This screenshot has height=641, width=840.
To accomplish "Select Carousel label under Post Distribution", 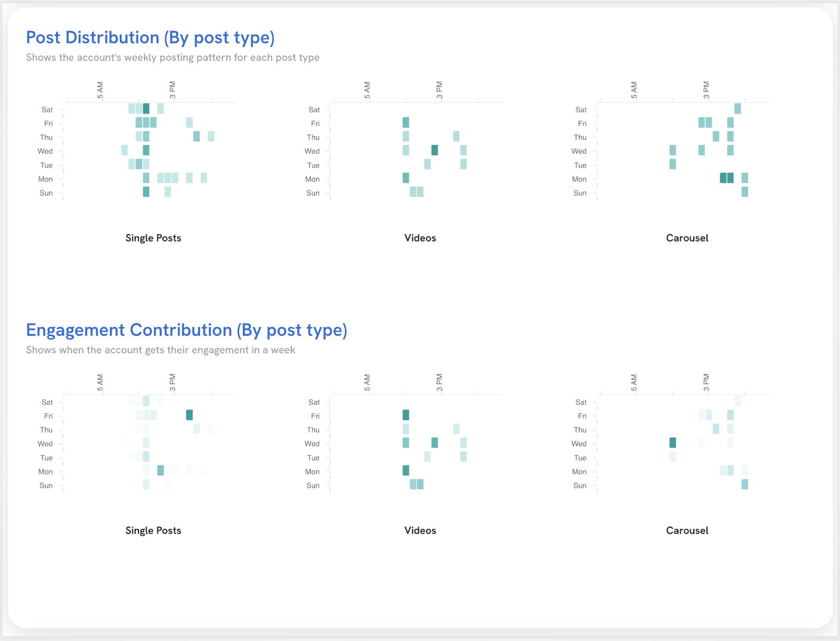I will click(687, 238).
